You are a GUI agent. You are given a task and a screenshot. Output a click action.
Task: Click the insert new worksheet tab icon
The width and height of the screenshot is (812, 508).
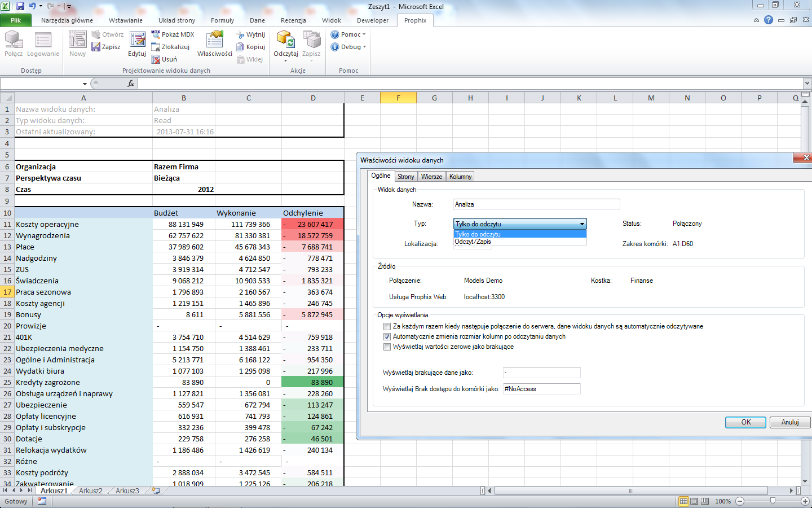click(x=156, y=491)
